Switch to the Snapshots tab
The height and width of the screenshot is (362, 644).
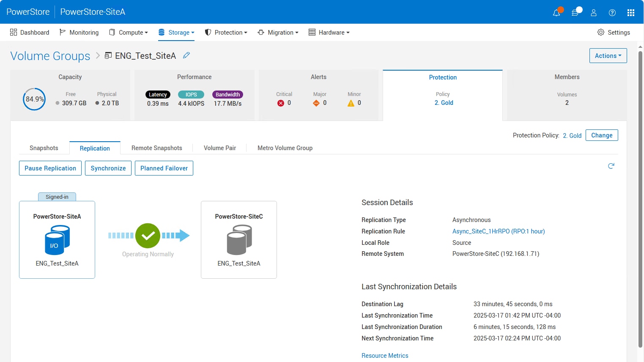pos(44,148)
